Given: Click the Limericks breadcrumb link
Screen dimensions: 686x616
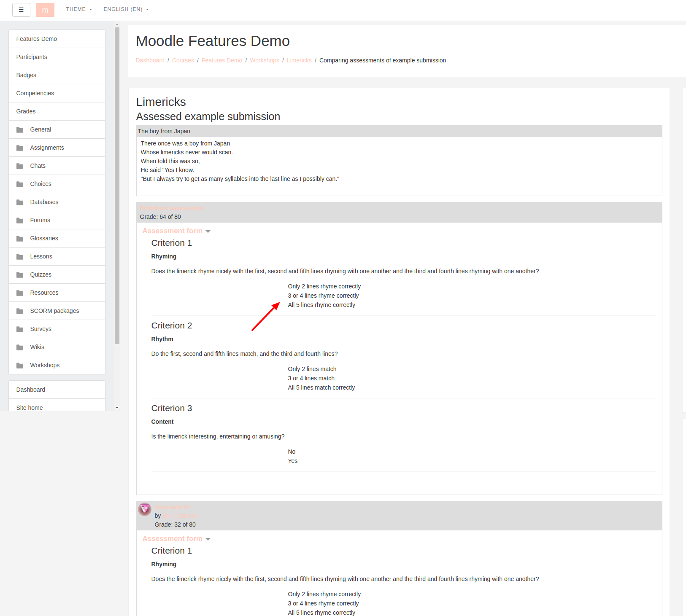Looking at the screenshot, I should (x=299, y=60).
